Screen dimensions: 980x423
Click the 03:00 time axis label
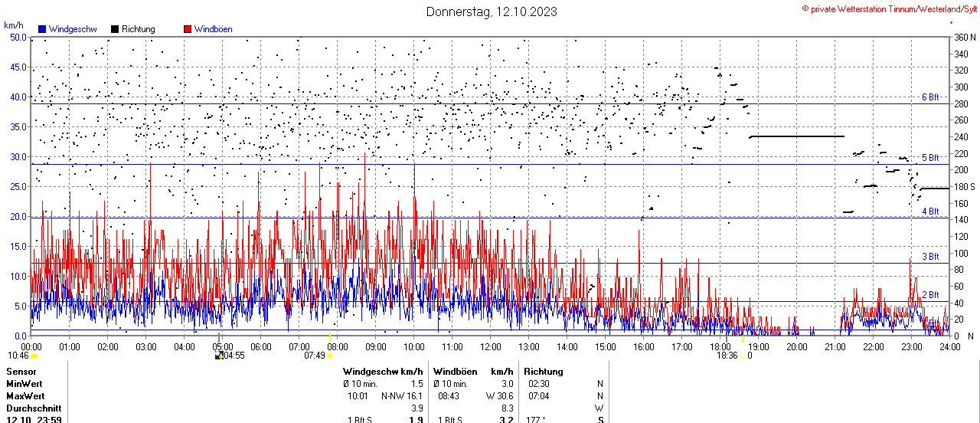click(146, 346)
